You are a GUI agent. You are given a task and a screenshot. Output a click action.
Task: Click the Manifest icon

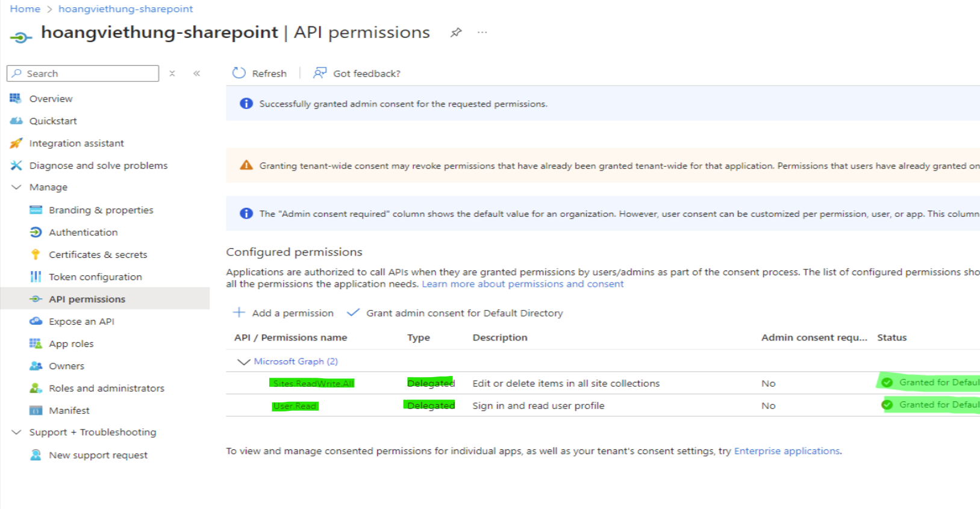click(x=36, y=410)
